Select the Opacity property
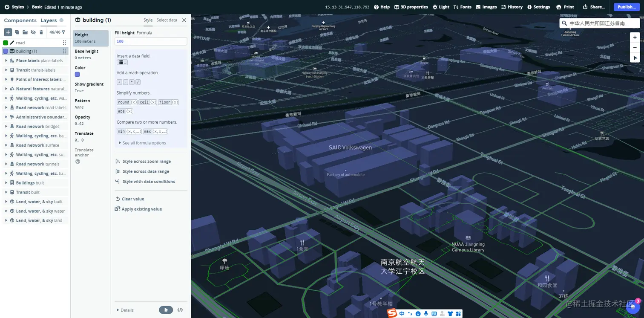The width and height of the screenshot is (644, 318). coord(91,120)
